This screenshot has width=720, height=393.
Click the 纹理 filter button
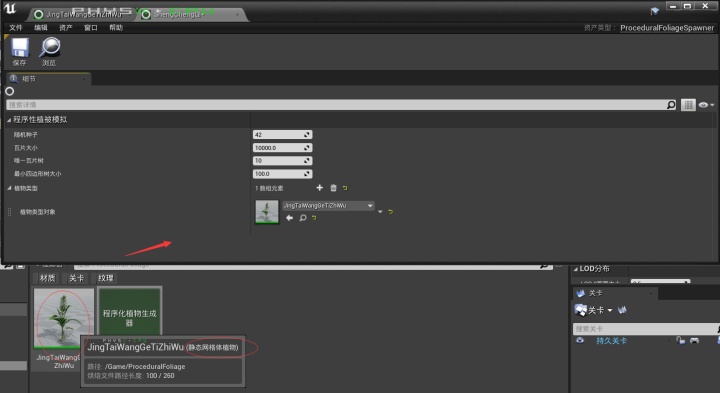coord(106,278)
